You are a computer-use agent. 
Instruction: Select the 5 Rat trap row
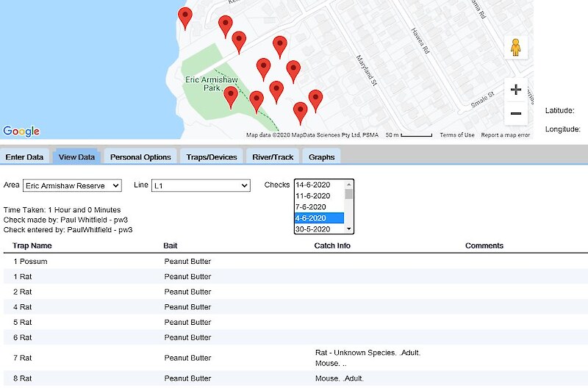(x=295, y=322)
